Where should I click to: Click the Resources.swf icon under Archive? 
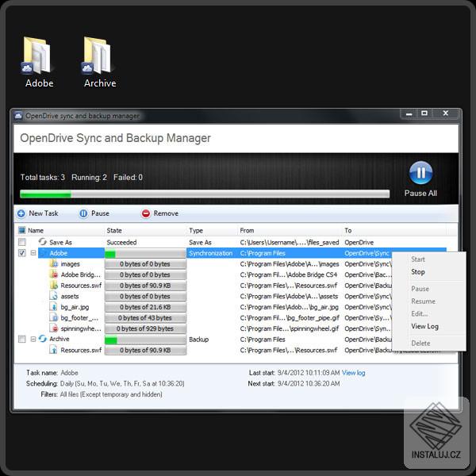(x=53, y=350)
